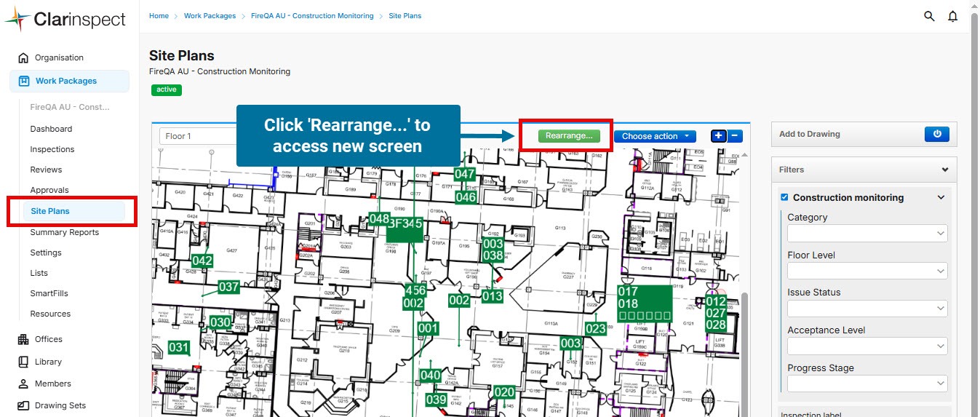Open the Choose action dropdown
Screen dimensions: 980x417
click(x=654, y=136)
